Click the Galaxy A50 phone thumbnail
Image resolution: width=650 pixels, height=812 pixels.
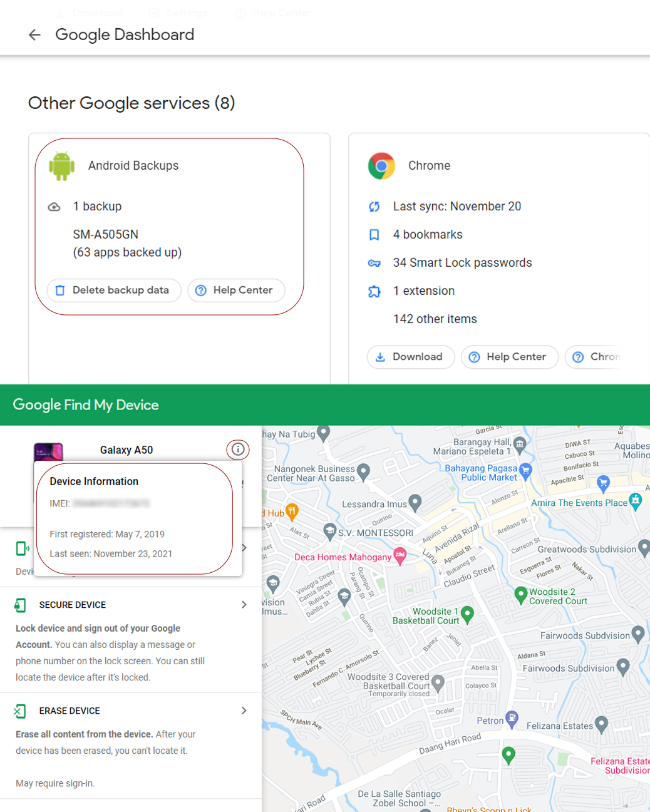click(48, 452)
